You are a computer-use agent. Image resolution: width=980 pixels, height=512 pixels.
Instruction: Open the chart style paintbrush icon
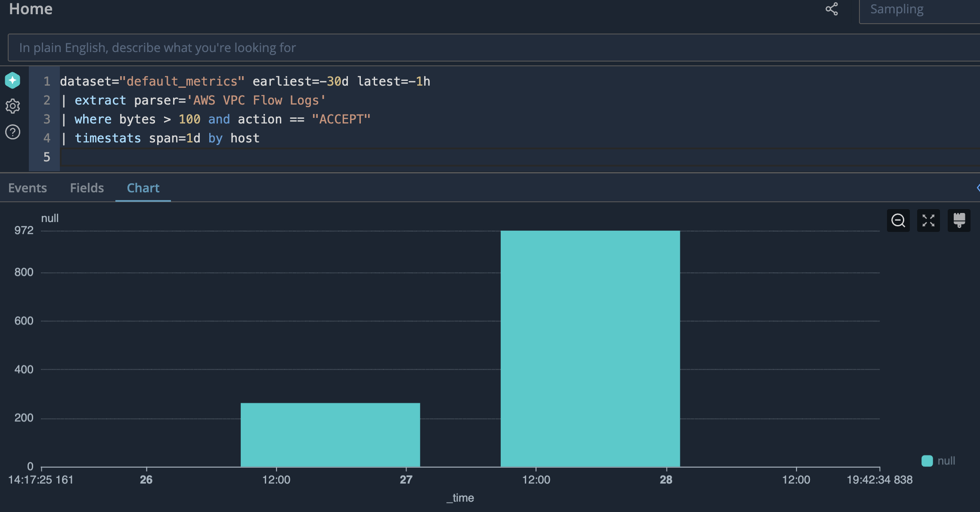(959, 221)
